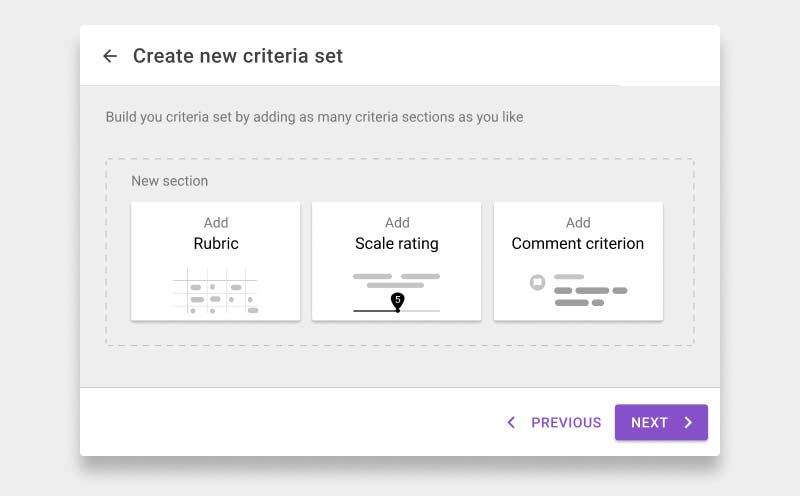
Task: Proceed with the NEXT button label
Action: pos(649,423)
